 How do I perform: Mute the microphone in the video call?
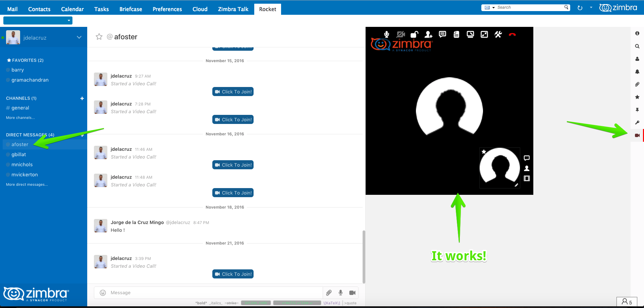point(386,34)
